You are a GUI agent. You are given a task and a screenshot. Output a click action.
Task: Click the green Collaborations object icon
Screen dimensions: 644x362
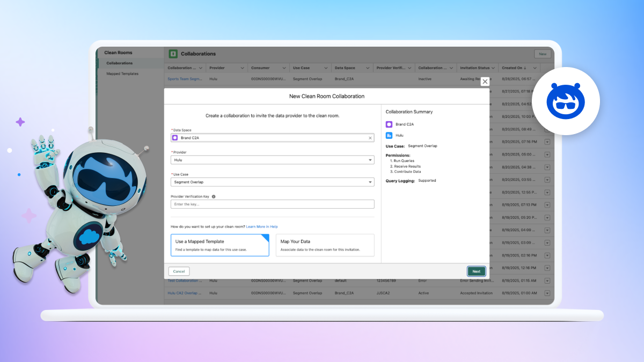(x=172, y=54)
